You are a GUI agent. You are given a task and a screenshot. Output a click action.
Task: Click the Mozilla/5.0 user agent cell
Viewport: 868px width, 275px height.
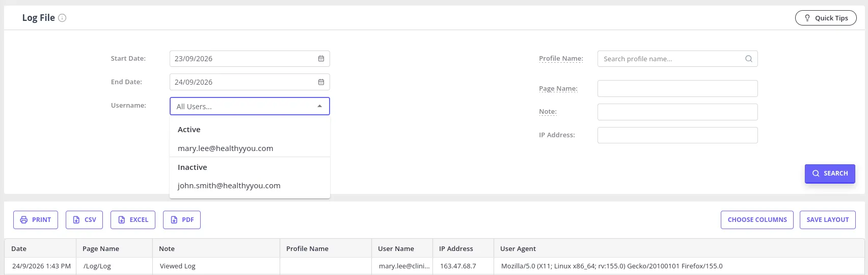point(679,266)
